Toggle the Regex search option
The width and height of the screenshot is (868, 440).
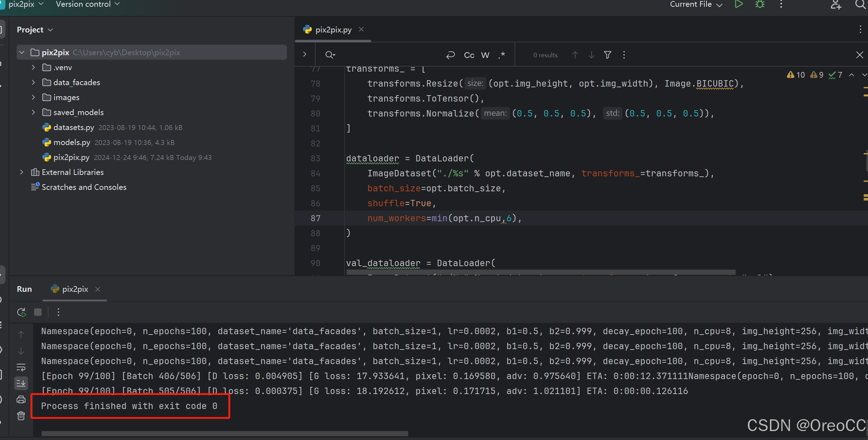click(502, 55)
